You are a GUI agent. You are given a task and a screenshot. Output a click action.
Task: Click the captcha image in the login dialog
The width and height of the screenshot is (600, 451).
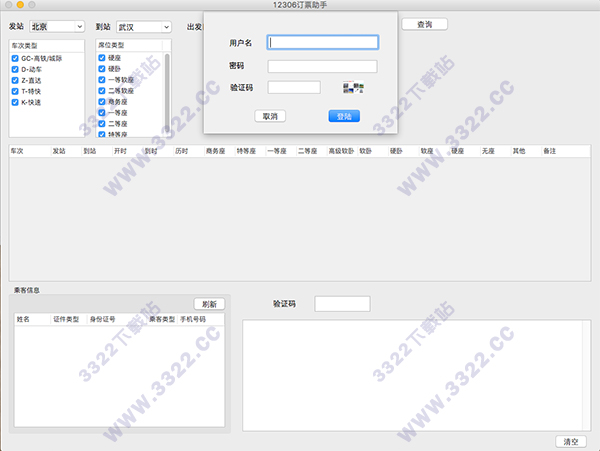353,88
